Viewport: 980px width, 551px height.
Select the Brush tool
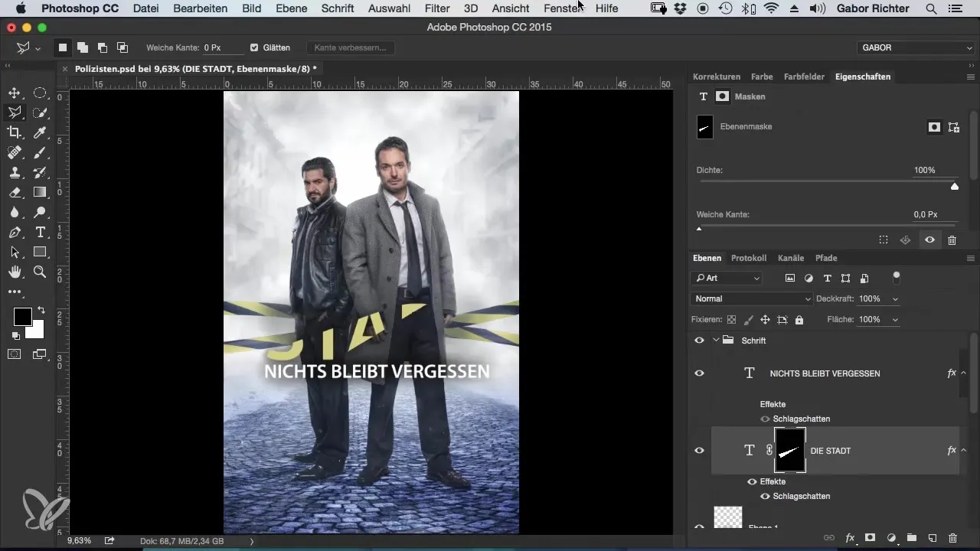point(40,152)
